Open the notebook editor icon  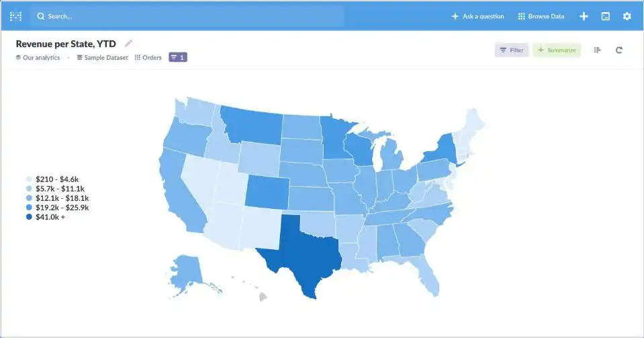tap(598, 50)
